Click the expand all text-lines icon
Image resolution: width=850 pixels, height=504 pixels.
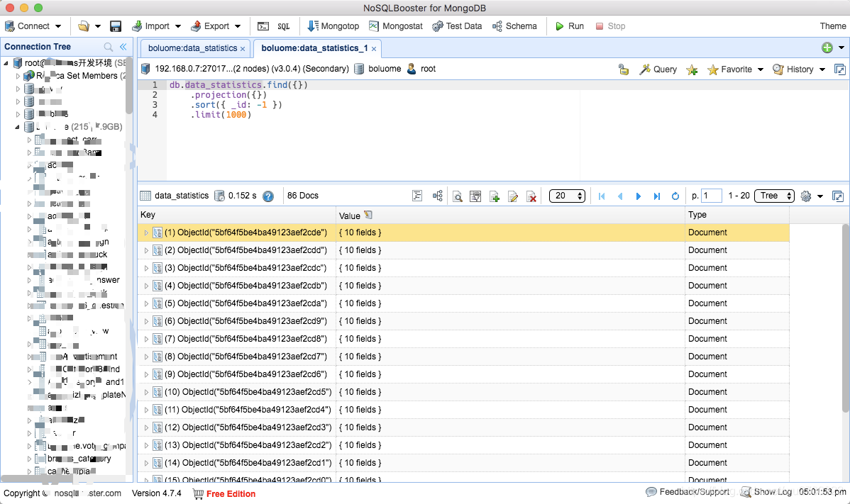[x=417, y=196]
